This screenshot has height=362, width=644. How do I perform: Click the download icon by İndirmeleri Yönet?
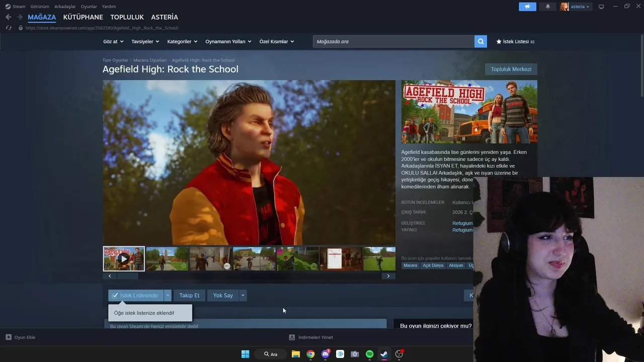pyautogui.click(x=292, y=337)
